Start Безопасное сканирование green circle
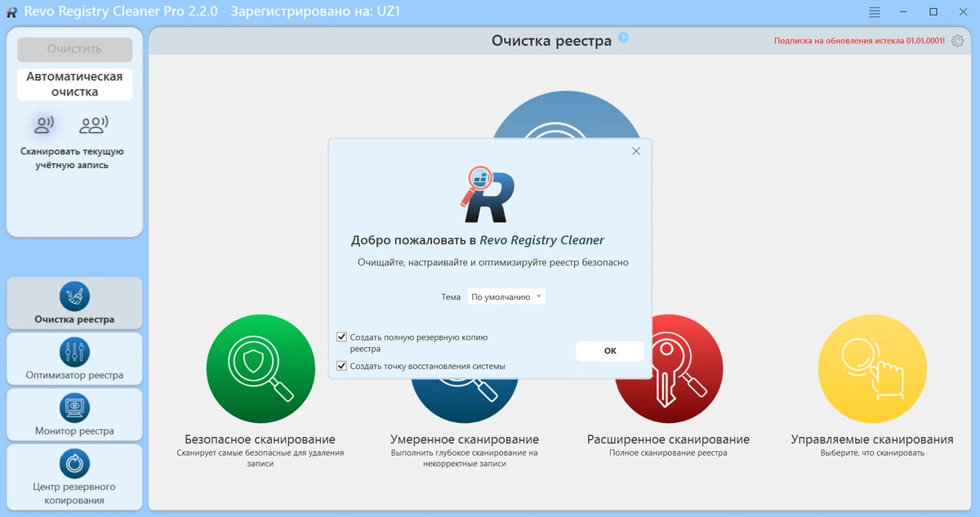The image size is (980, 517). [261, 368]
